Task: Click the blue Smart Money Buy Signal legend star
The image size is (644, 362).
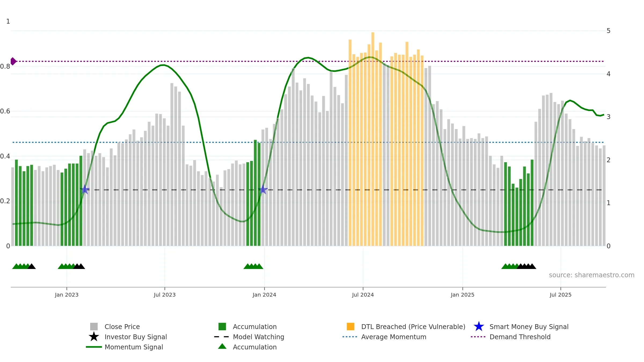Action: 479,327
